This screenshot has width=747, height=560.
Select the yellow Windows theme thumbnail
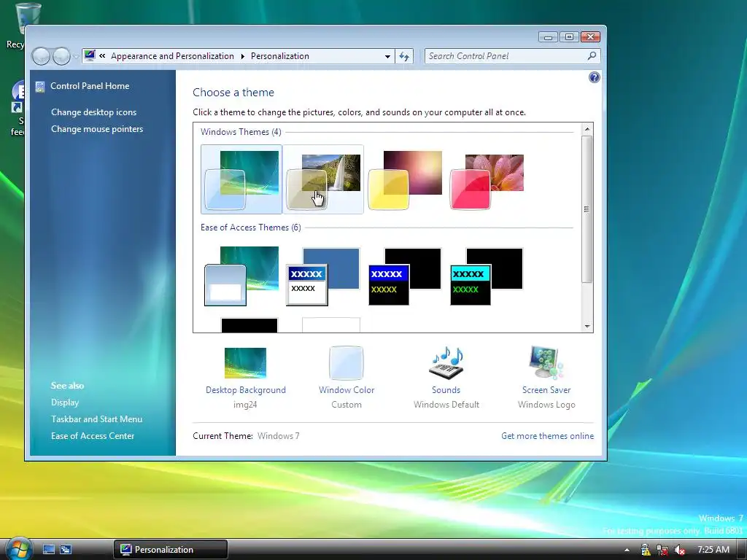click(x=405, y=179)
